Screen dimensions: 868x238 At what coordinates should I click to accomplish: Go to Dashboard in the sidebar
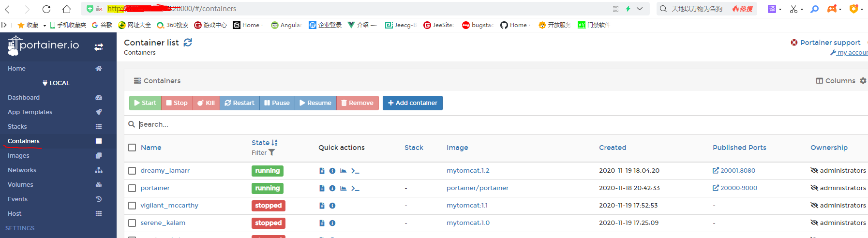24,98
